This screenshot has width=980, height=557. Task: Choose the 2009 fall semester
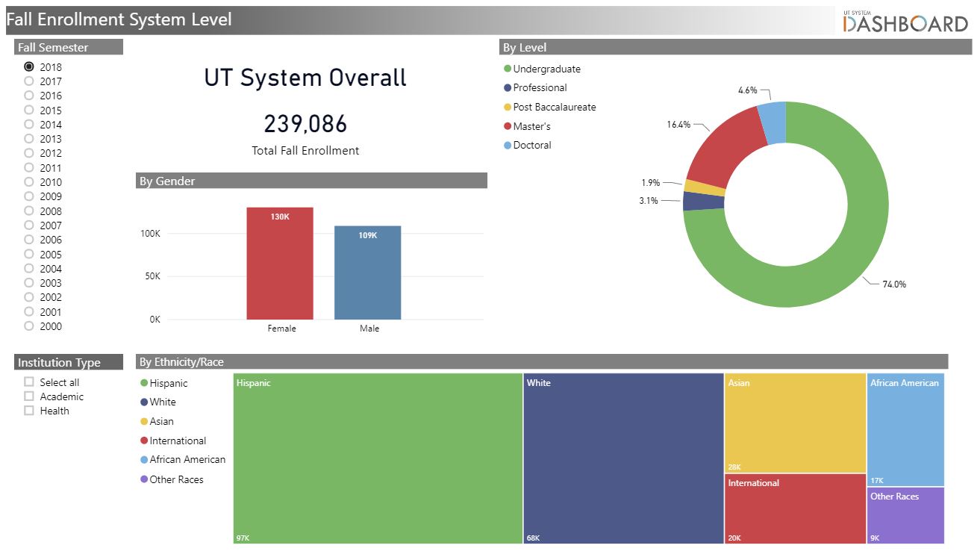click(x=29, y=196)
